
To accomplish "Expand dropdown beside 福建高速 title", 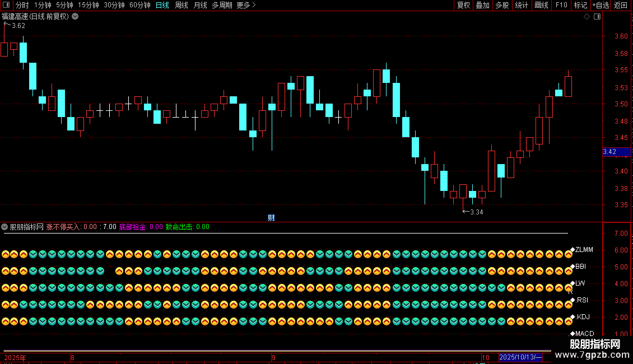I will tap(75, 17).
